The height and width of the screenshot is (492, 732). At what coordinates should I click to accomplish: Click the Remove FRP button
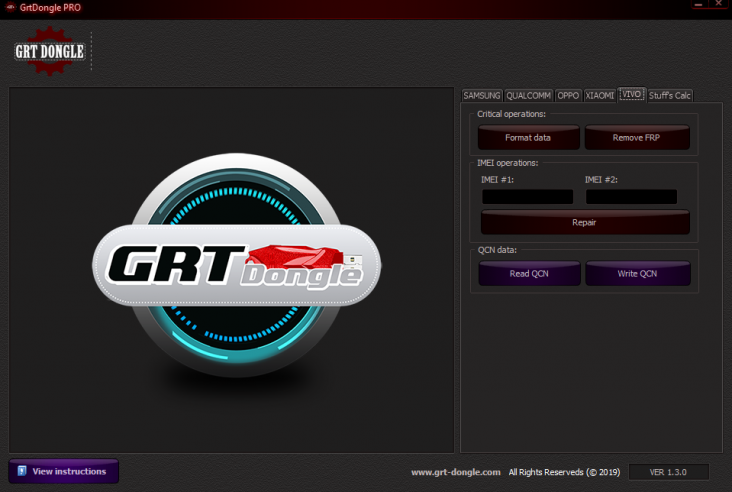pyautogui.click(x=637, y=138)
